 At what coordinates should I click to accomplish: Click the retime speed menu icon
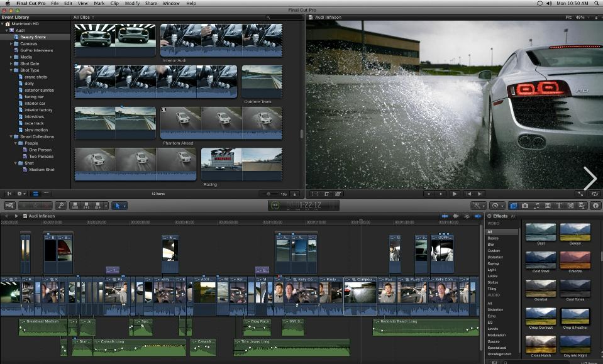pos(497,206)
